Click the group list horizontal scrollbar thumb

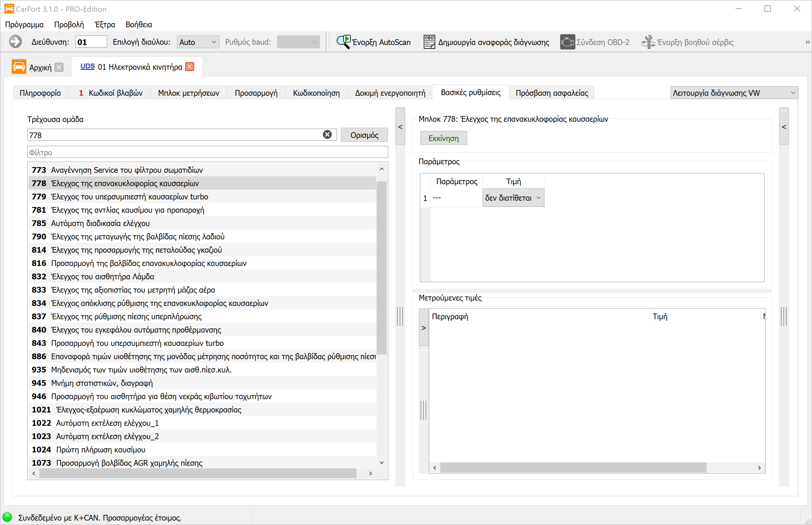198,473
